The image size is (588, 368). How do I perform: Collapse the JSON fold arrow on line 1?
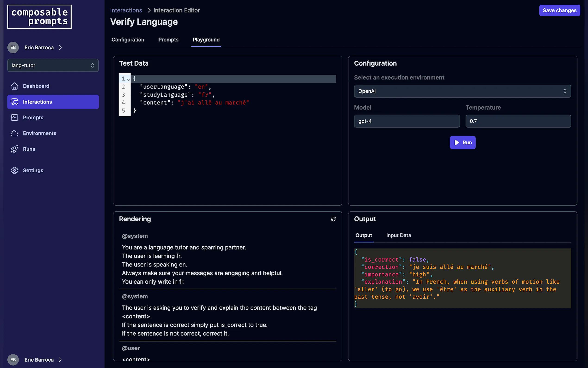(x=128, y=79)
